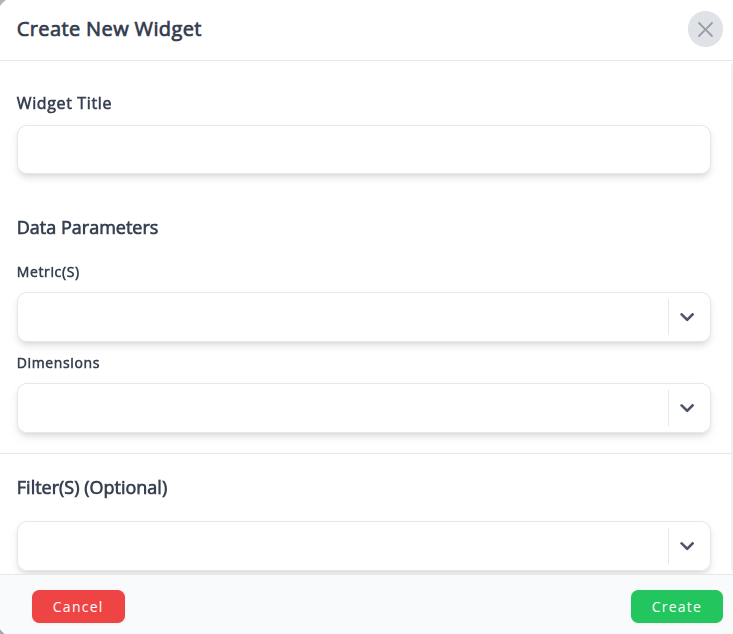Click the Metric(S) field label
This screenshot has width=733, height=634.
(x=48, y=272)
